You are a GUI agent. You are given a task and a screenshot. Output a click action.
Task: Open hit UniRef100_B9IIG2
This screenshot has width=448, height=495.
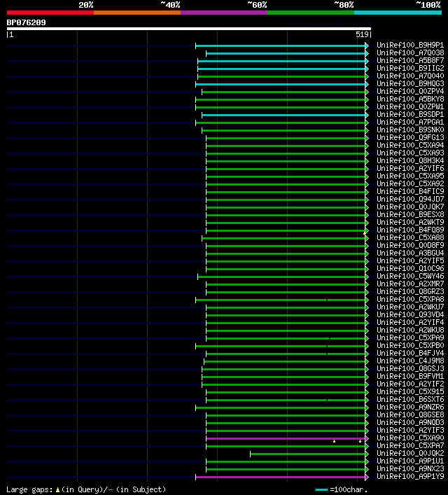coord(410,68)
